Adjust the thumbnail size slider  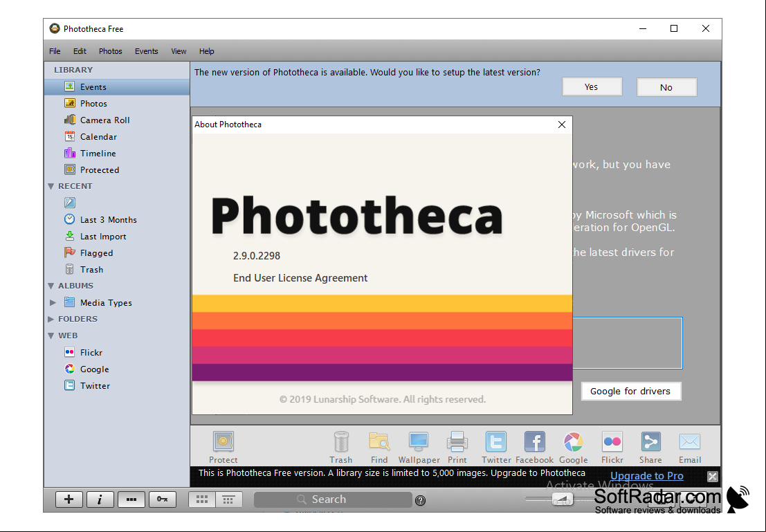[x=563, y=499]
